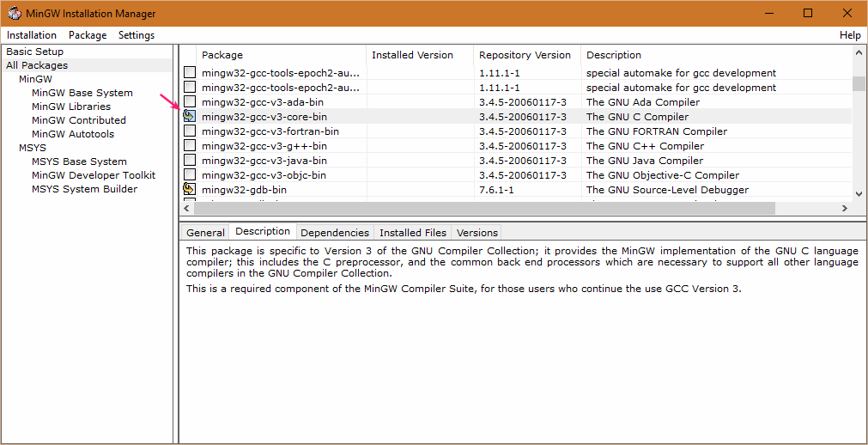Click the package list scroll down arrow
This screenshot has height=445, width=868.
pyautogui.click(x=859, y=193)
